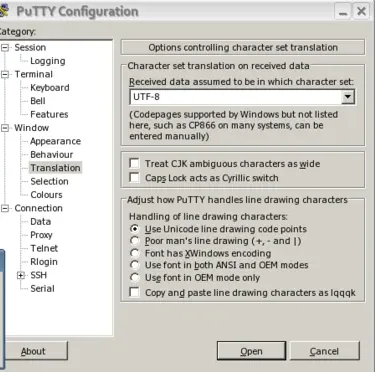Open the Features category
The width and height of the screenshot is (375, 372).
coord(49,114)
